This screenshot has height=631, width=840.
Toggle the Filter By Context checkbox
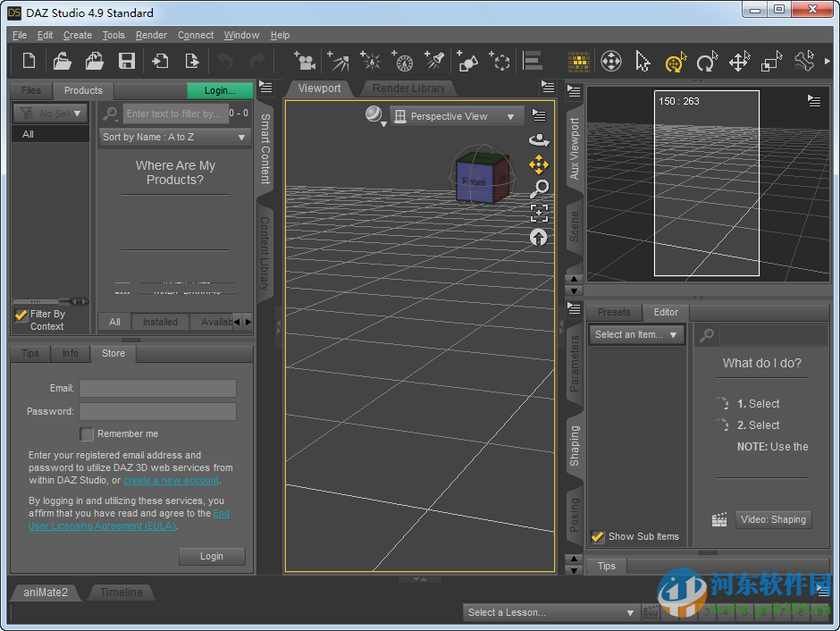click(21, 315)
